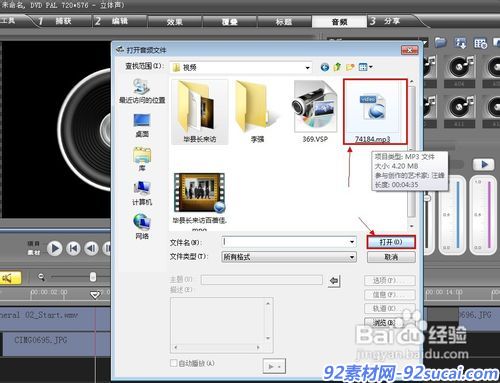Click the 信息 info button
Screen dimensions: 500x383
(x=389, y=295)
